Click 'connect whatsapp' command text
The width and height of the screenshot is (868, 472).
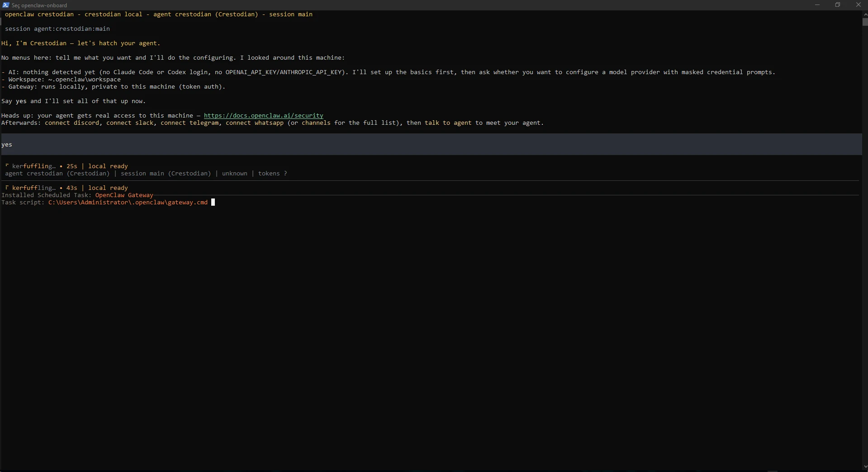coord(255,123)
